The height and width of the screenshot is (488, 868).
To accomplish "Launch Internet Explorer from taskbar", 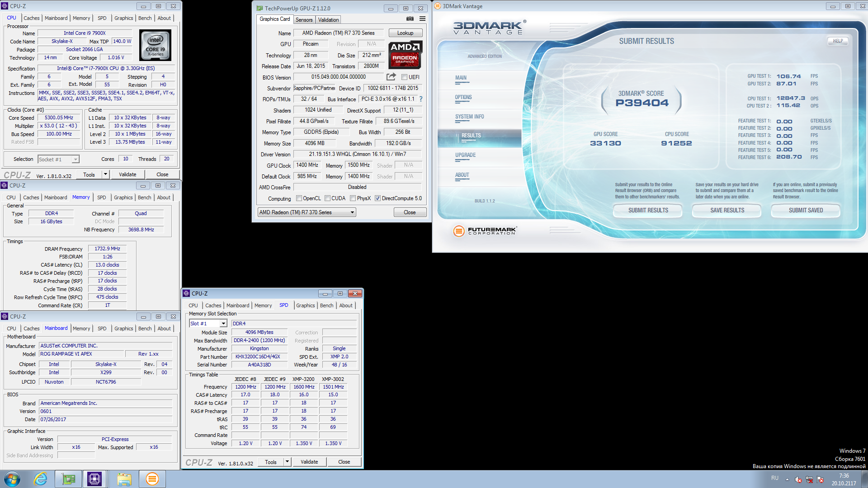I will click(x=41, y=479).
